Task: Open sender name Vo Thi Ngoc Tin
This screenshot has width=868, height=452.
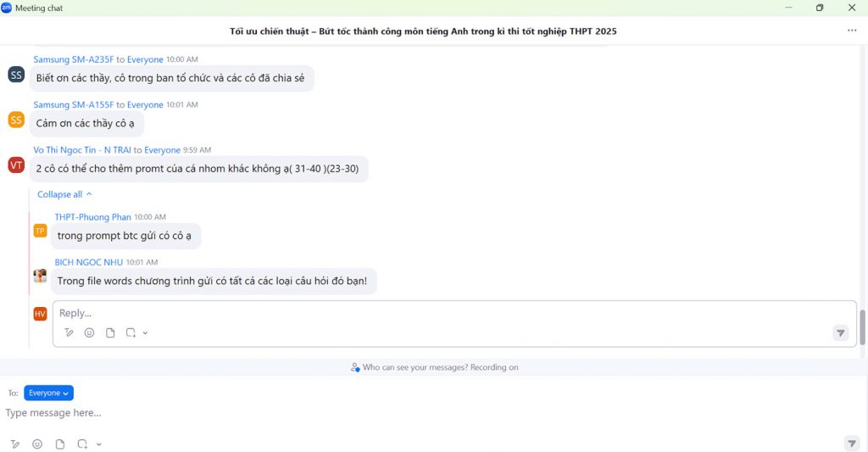Action: (x=82, y=150)
